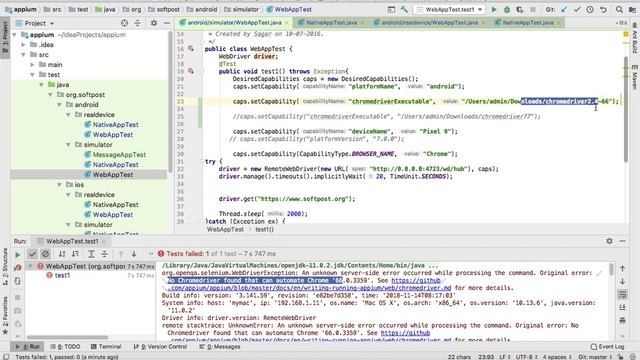Rerun failed tests icon in Run panel
The image size is (640, 360).
coord(18,267)
